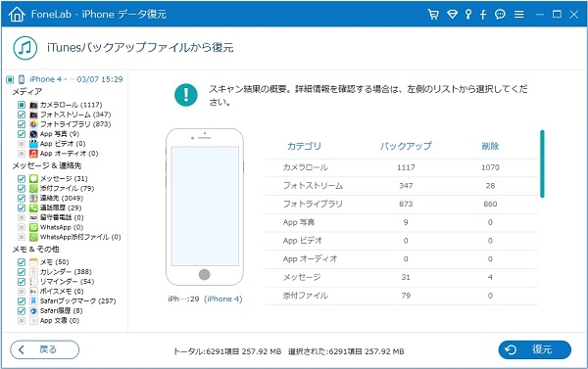
Task: Open 添付ファイル (79) list item
Action: point(67,189)
